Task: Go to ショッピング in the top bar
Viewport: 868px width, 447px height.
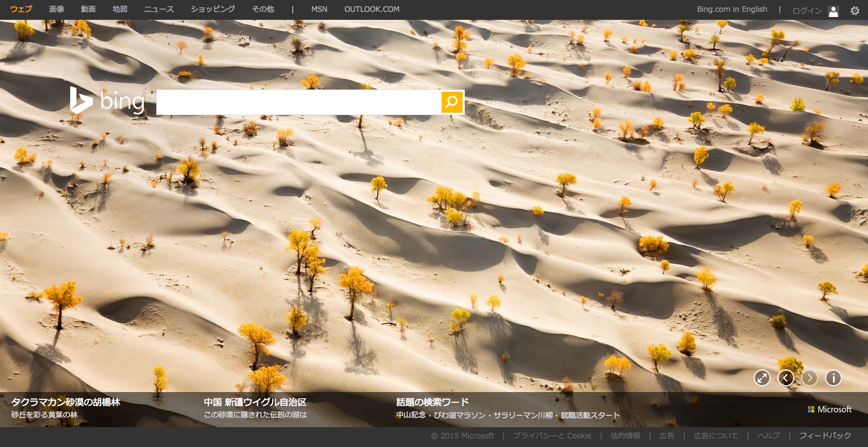Action: (x=213, y=10)
